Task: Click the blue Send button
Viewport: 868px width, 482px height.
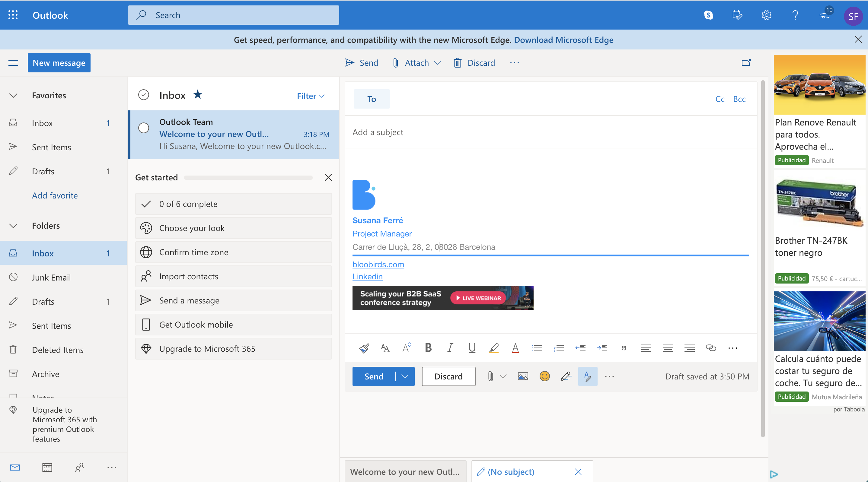Action: 374,376
